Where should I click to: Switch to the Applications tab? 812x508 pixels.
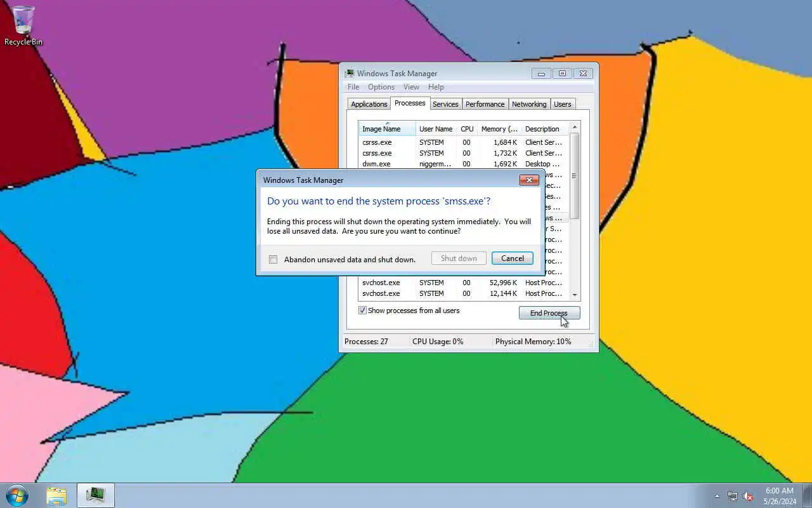click(369, 104)
